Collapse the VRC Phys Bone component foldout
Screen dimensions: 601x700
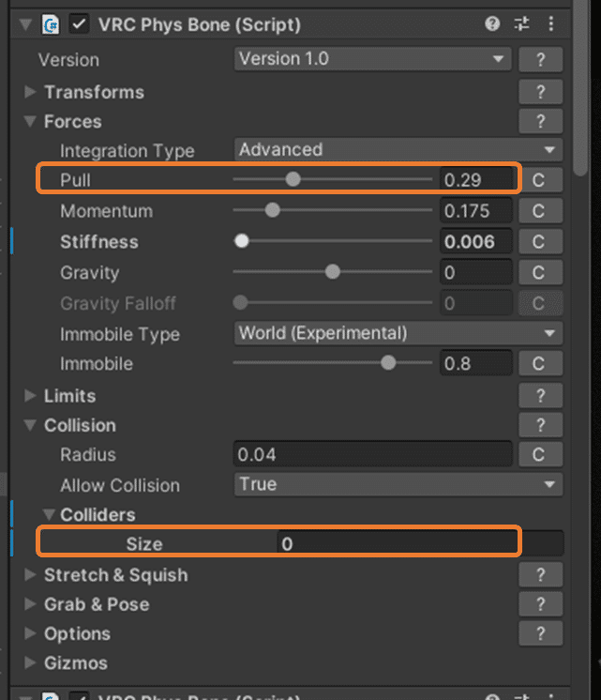(26, 24)
